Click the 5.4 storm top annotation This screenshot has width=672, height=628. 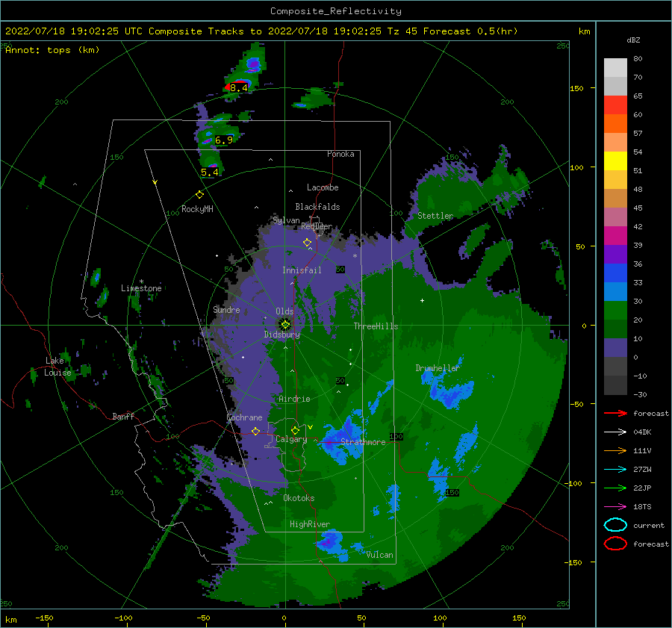point(210,172)
